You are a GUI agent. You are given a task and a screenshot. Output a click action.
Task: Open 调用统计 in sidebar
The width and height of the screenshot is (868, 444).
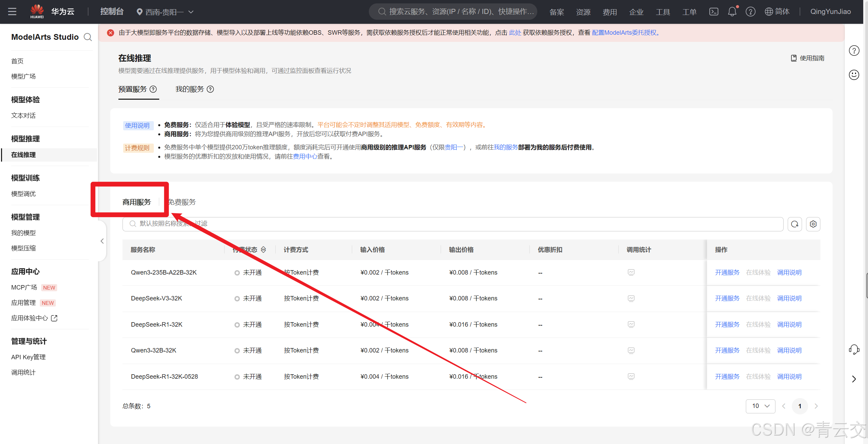[23, 372]
